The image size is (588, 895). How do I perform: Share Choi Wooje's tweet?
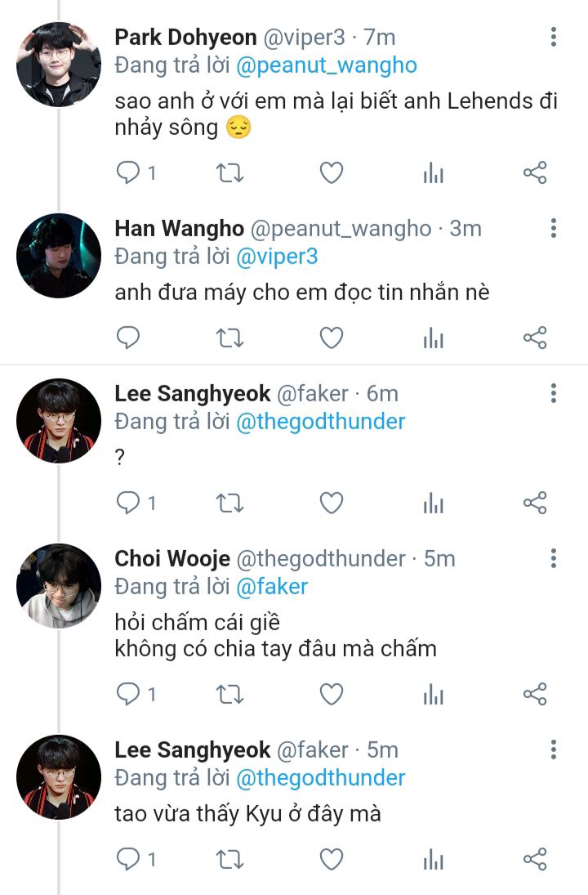tap(534, 694)
